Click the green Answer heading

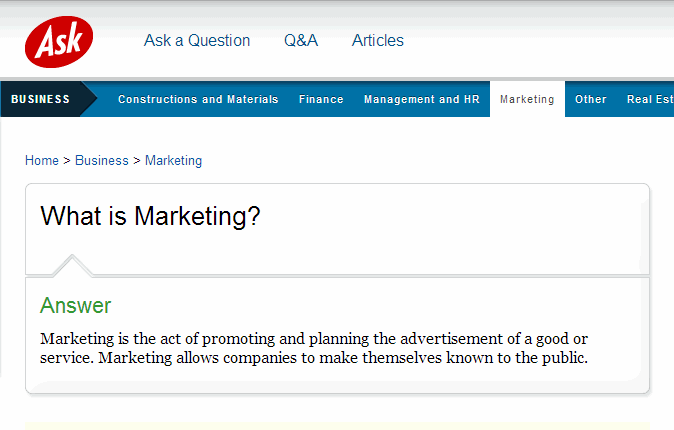coord(76,306)
